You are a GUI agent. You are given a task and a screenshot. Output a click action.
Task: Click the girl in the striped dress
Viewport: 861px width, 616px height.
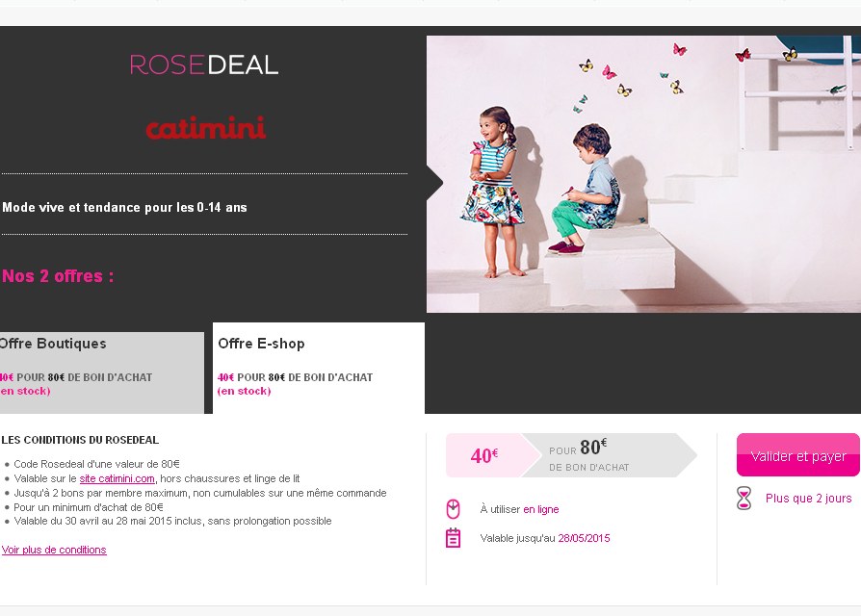[x=493, y=192]
